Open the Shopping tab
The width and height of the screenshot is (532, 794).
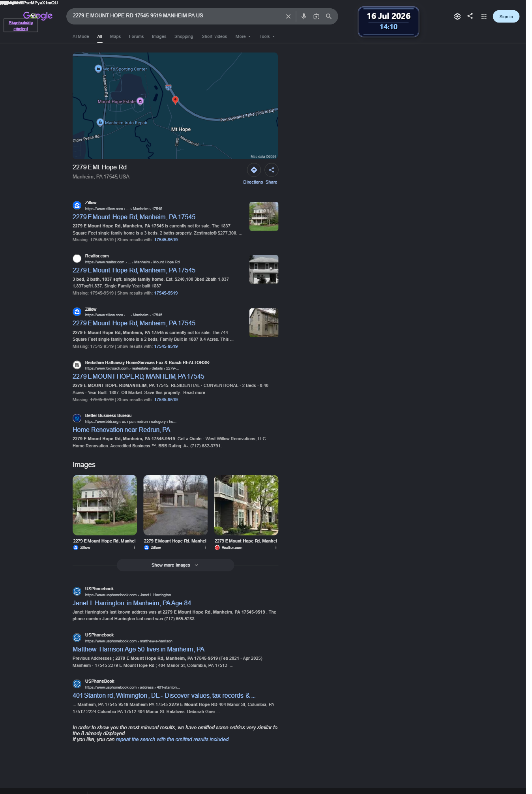coord(184,37)
